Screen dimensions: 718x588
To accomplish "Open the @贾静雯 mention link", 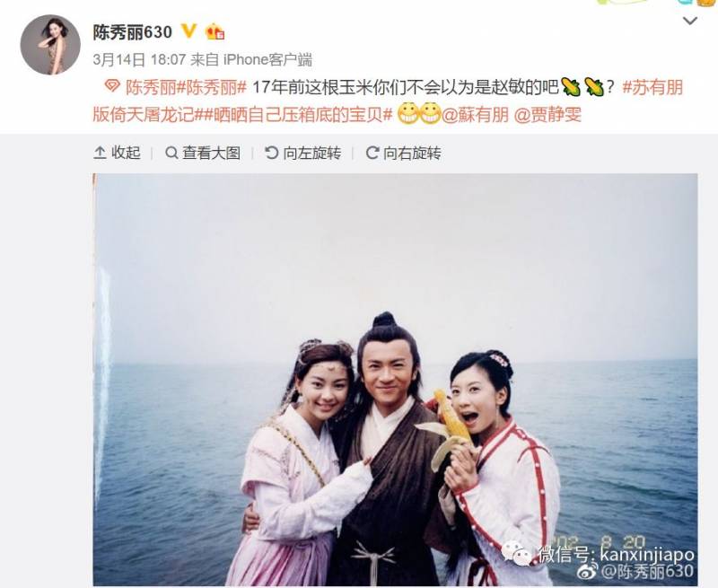I will tap(547, 115).
